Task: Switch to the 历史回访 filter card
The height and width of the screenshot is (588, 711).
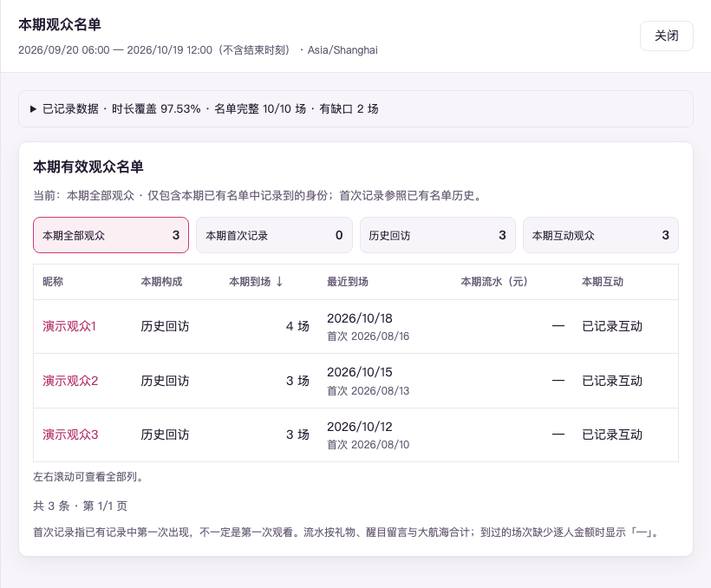Action: [x=438, y=235]
